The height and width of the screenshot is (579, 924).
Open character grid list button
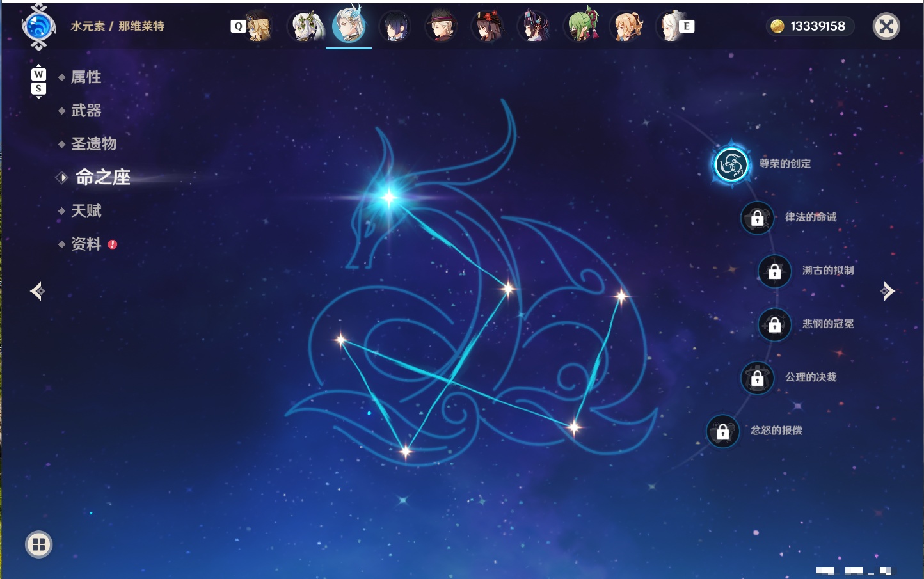pyautogui.click(x=38, y=544)
